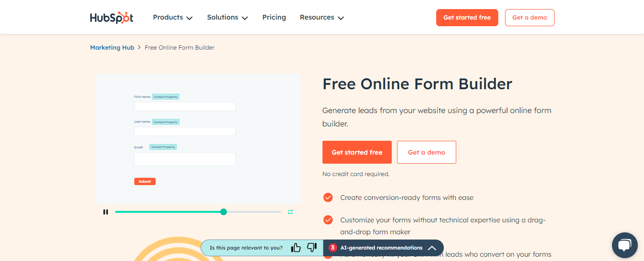Click the Marketing Hub breadcrumb link
Image resolution: width=644 pixels, height=261 pixels.
click(112, 48)
